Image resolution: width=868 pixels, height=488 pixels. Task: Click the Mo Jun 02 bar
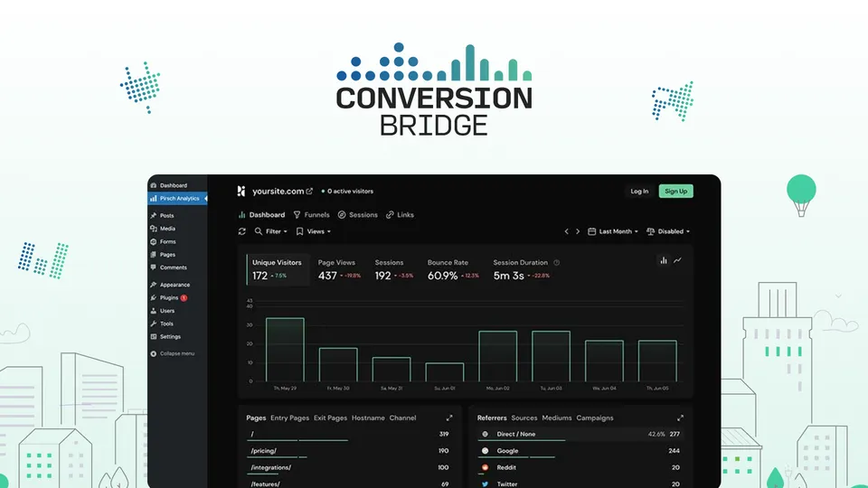[497, 356]
